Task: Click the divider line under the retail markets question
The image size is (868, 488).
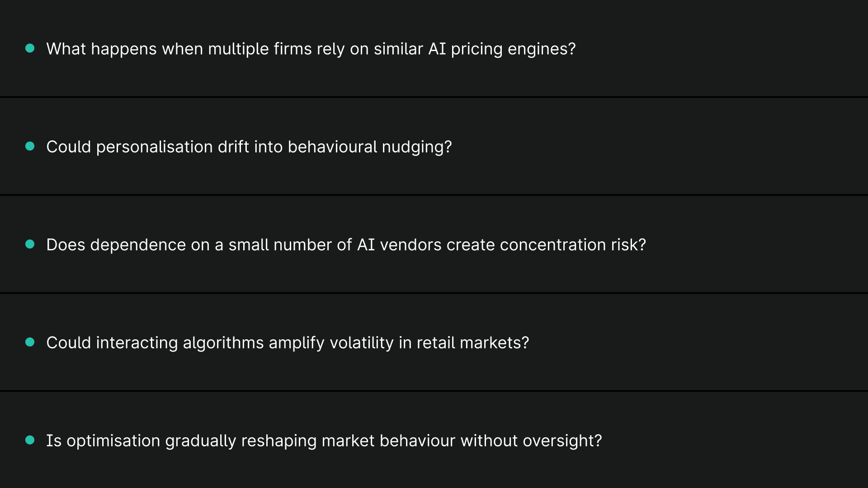Action: (x=434, y=391)
